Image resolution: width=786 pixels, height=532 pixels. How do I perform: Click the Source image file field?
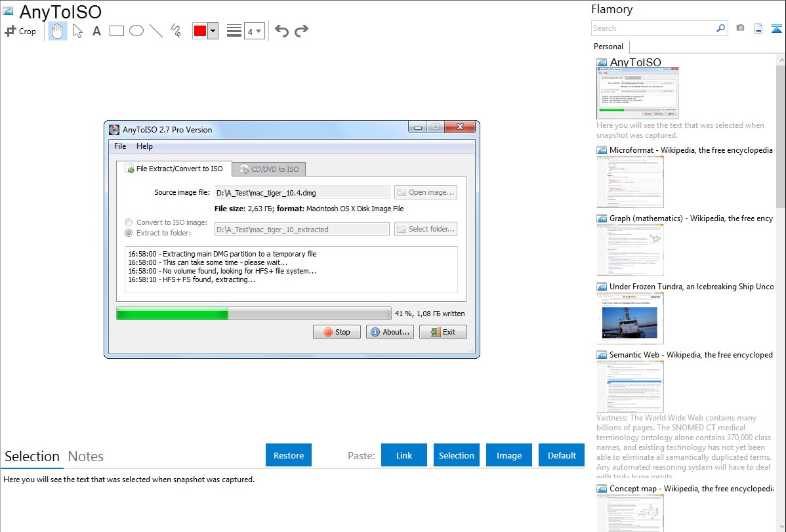(x=302, y=193)
